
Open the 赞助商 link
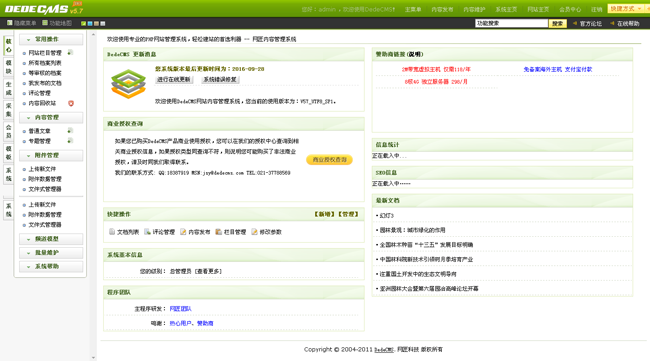[x=205, y=323]
